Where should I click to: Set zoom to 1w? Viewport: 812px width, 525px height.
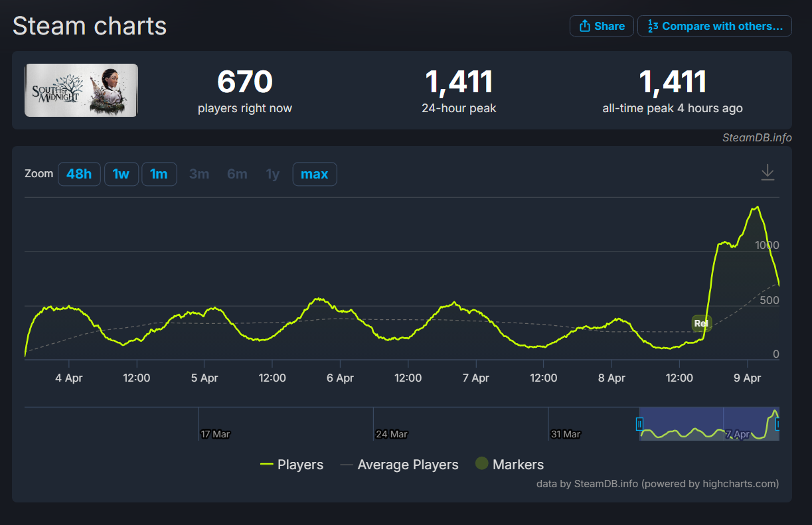[121, 174]
